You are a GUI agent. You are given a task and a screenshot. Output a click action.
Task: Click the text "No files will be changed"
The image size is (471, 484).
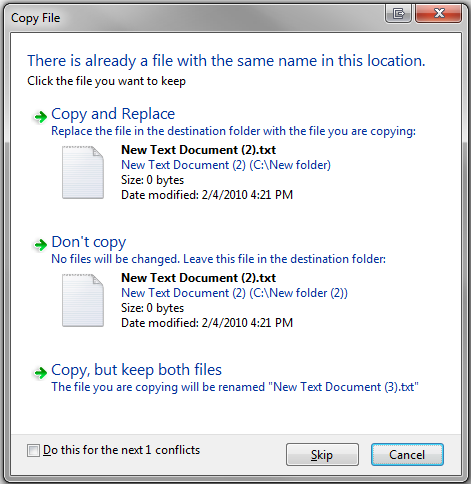pos(116,259)
